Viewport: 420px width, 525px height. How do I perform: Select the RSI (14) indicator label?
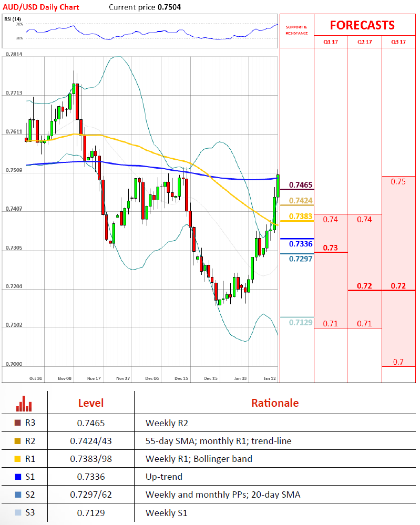click(13, 19)
